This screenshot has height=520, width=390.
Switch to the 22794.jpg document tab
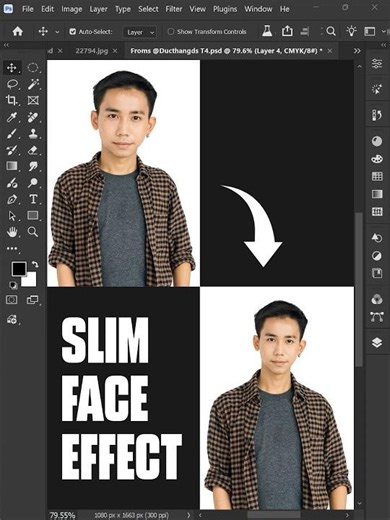[x=92, y=51]
